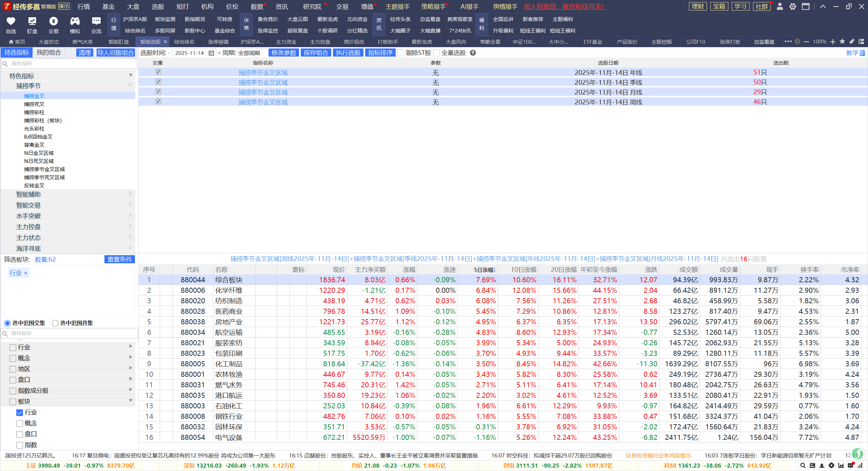The height and width of the screenshot is (471, 868).
Task: Open the settings gear icon in title bar
Action: click(x=793, y=6)
